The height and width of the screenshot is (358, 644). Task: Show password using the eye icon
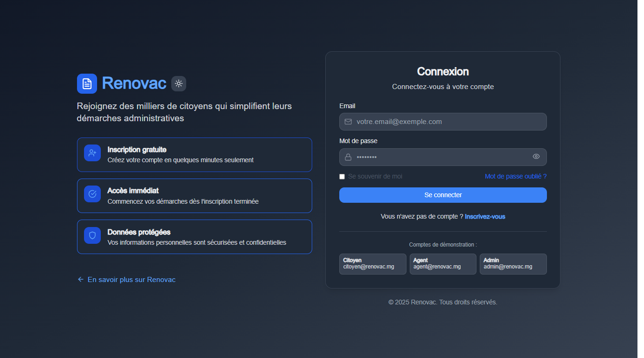536,157
